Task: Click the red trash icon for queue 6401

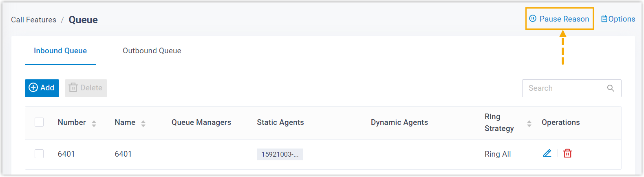Action: [567, 153]
